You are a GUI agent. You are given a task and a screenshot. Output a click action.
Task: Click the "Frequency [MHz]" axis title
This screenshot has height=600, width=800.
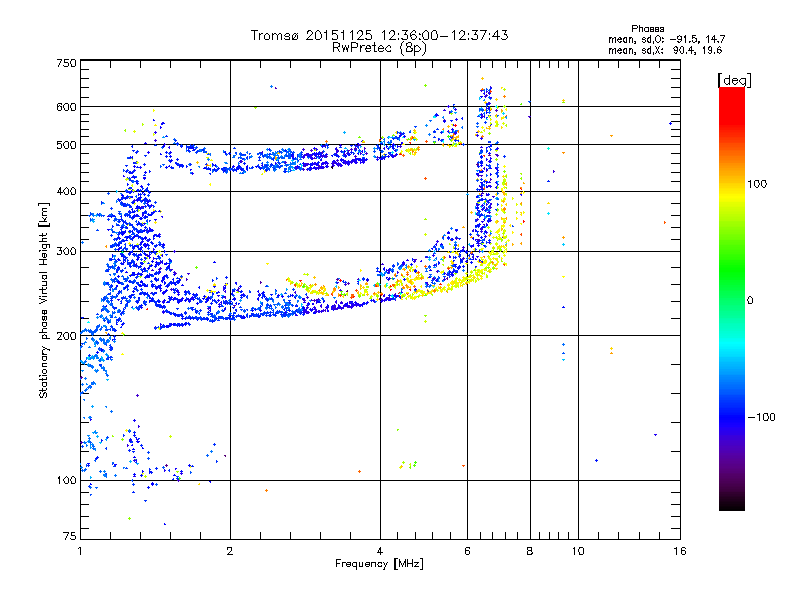(x=379, y=564)
